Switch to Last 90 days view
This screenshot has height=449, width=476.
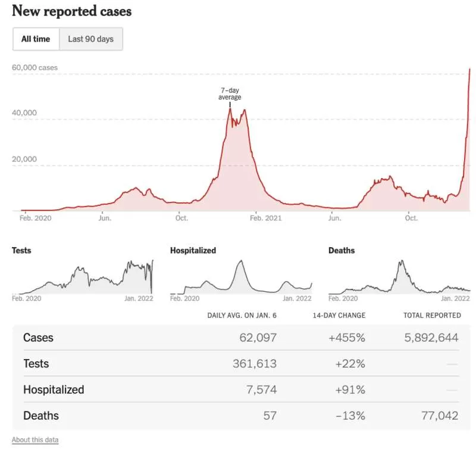[91, 39]
